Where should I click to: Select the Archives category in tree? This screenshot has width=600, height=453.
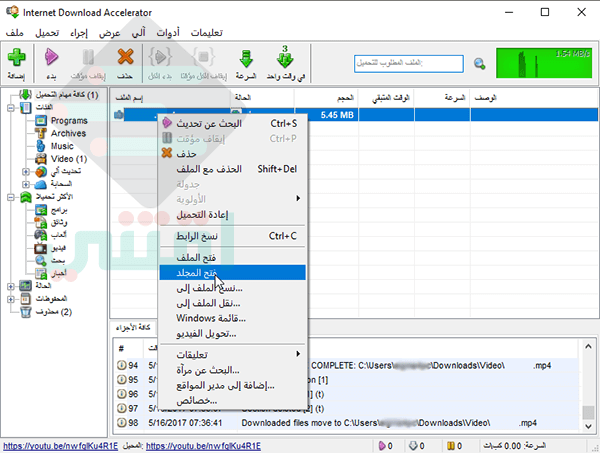point(68,133)
